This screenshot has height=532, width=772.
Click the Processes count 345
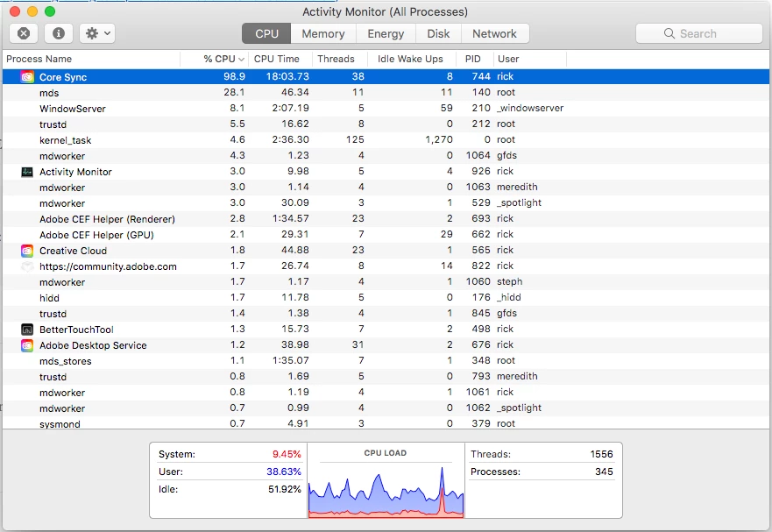click(x=604, y=472)
